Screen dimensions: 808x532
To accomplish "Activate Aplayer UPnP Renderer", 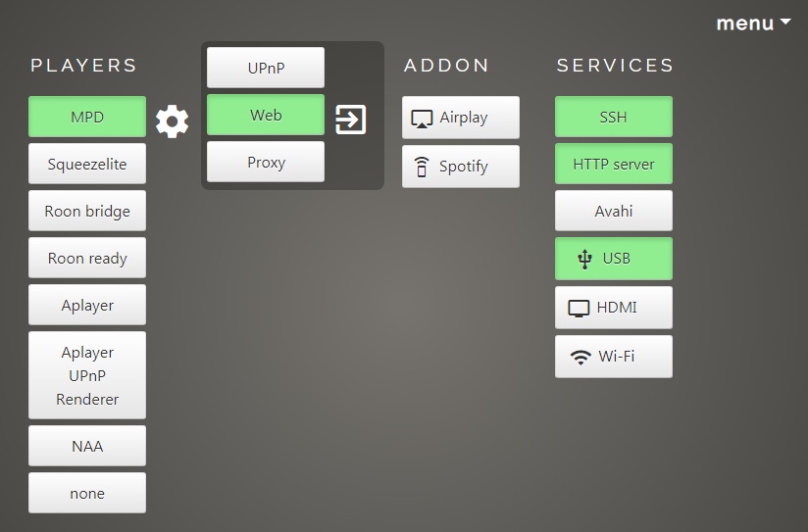I will (87, 375).
